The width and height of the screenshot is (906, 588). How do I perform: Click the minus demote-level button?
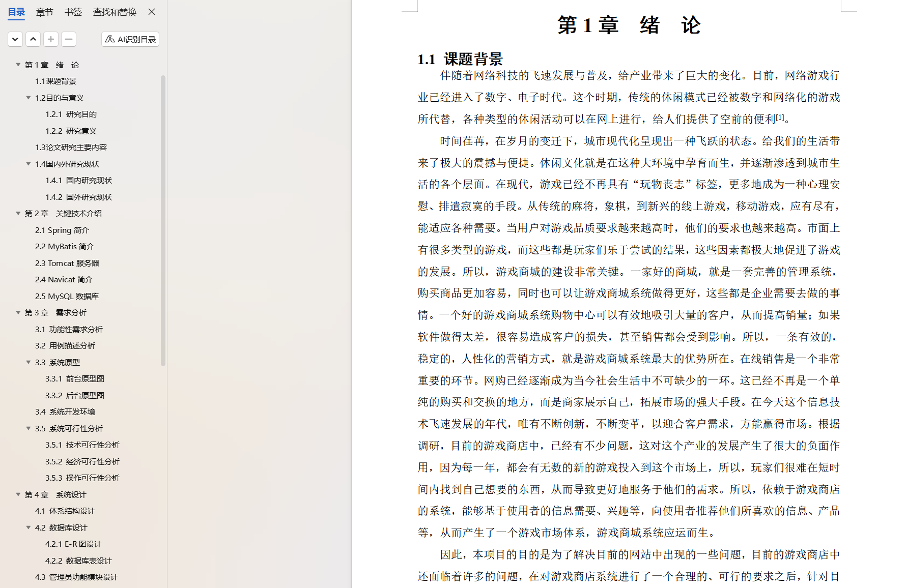pos(69,39)
